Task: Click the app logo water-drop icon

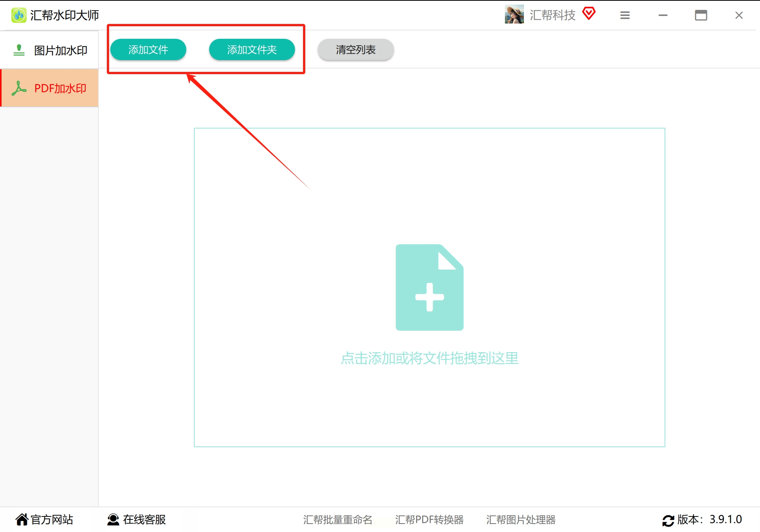Action: click(19, 15)
